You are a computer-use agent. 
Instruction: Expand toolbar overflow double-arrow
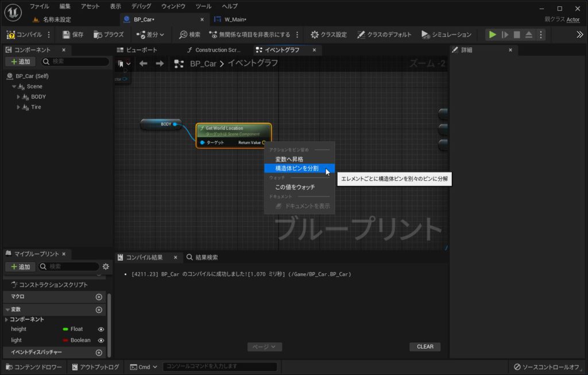pyautogui.click(x=580, y=34)
